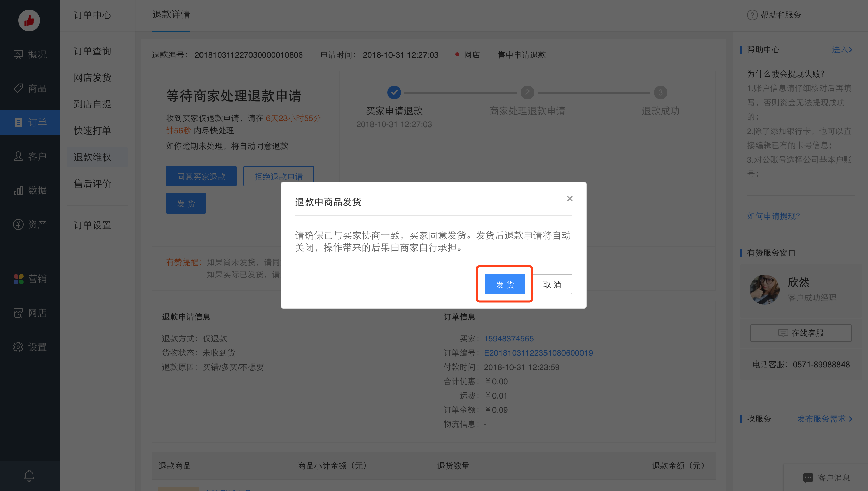Close the 退款中商品发货 dialog with X
Screen dimensions: 868x491
[570, 199]
